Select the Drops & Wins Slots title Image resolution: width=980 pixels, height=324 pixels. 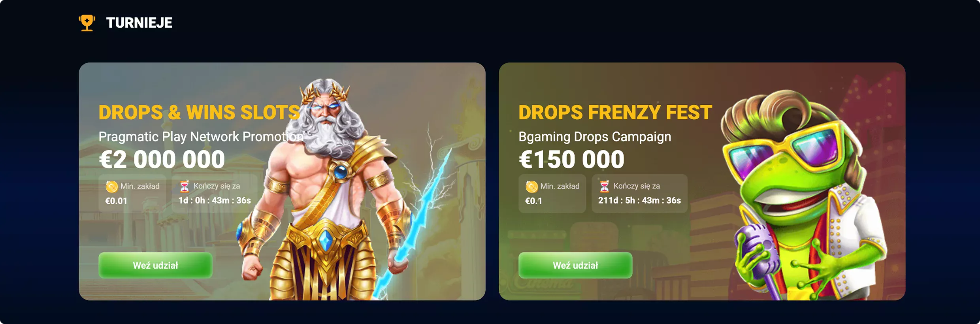coord(199,112)
